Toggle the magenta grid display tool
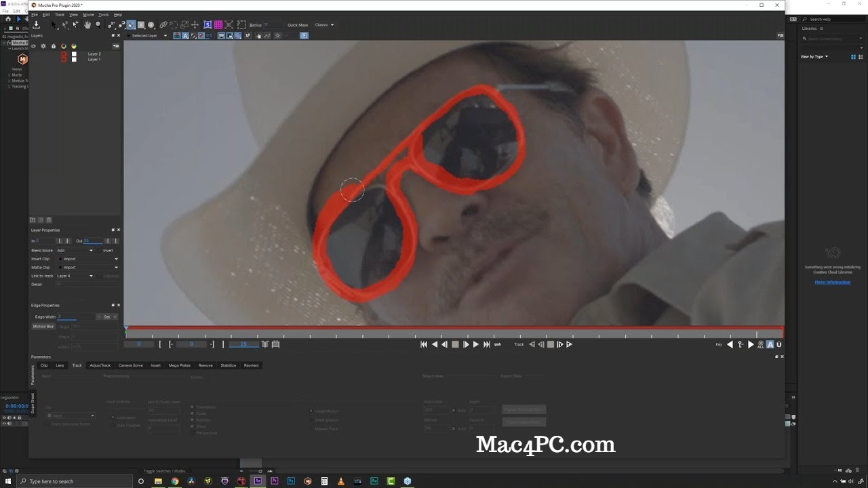The image size is (868, 488). 218,25
